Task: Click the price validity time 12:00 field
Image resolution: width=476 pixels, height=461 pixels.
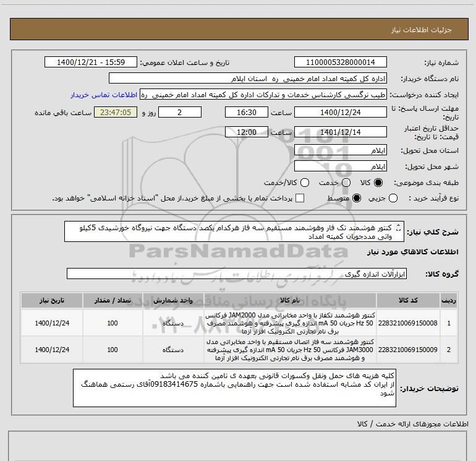Action: [247, 132]
